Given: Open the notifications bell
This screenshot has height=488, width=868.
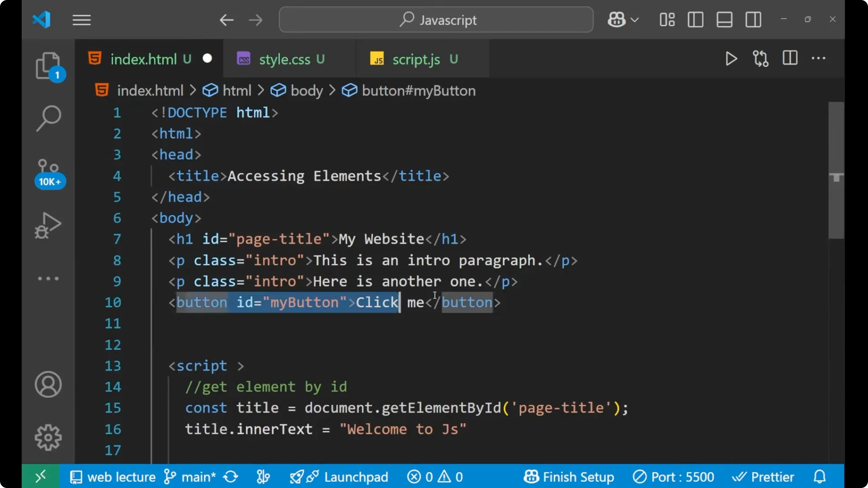Looking at the screenshot, I should point(819,476).
